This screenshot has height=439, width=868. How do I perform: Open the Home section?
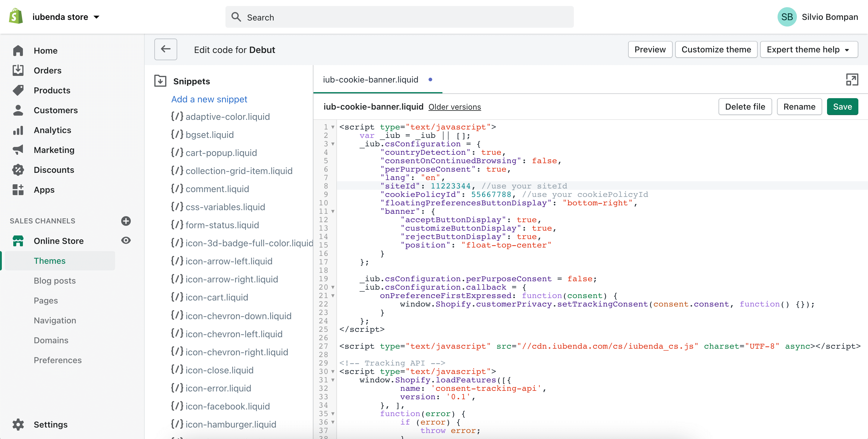click(45, 50)
